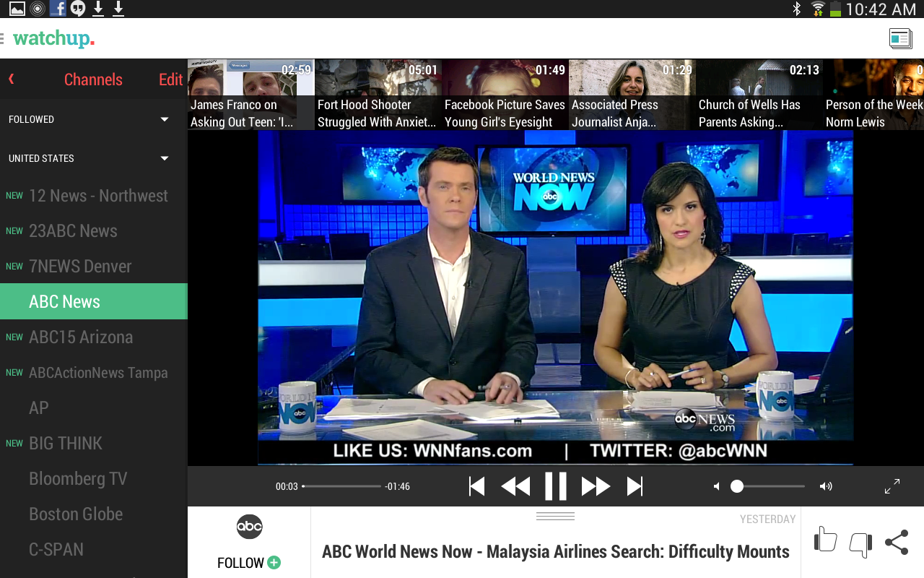This screenshot has height=578, width=924.
Task: Select 12 News - Northwest channel
Action: click(x=94, y=196)
